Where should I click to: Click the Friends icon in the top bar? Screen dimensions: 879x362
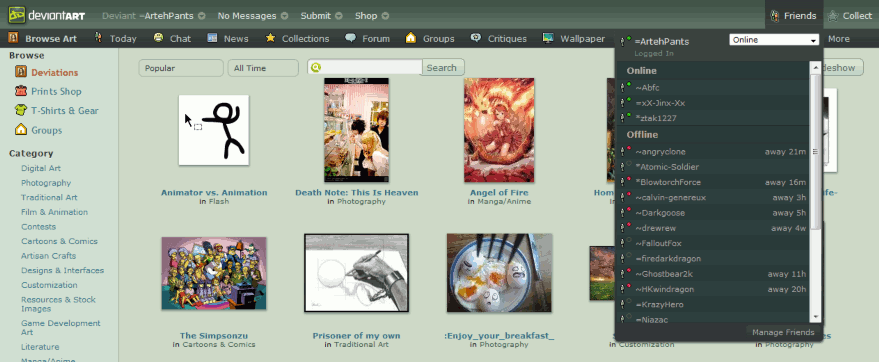[775, 16]
